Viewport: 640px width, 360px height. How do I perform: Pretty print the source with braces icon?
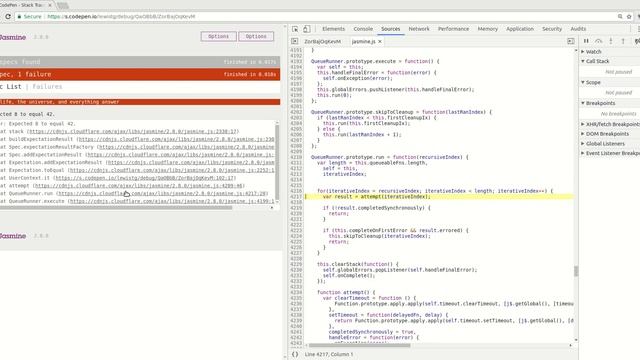(295, 354)
